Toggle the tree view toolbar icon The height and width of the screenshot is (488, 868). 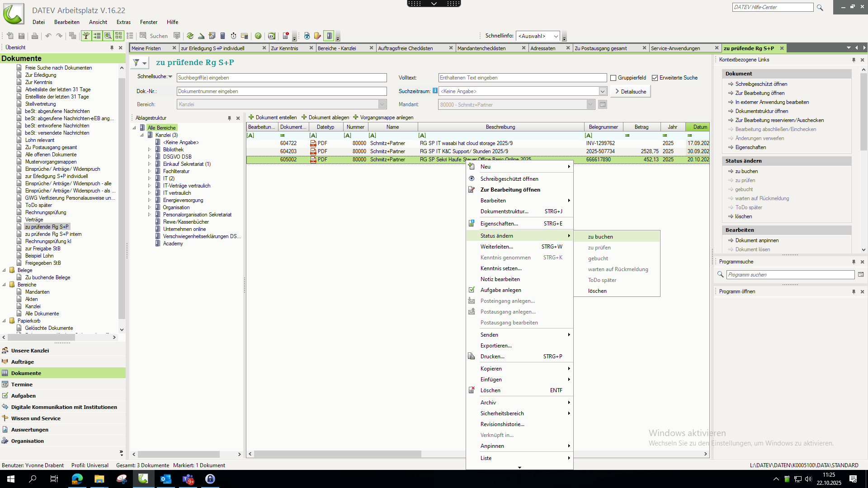[x=86, y=36]
